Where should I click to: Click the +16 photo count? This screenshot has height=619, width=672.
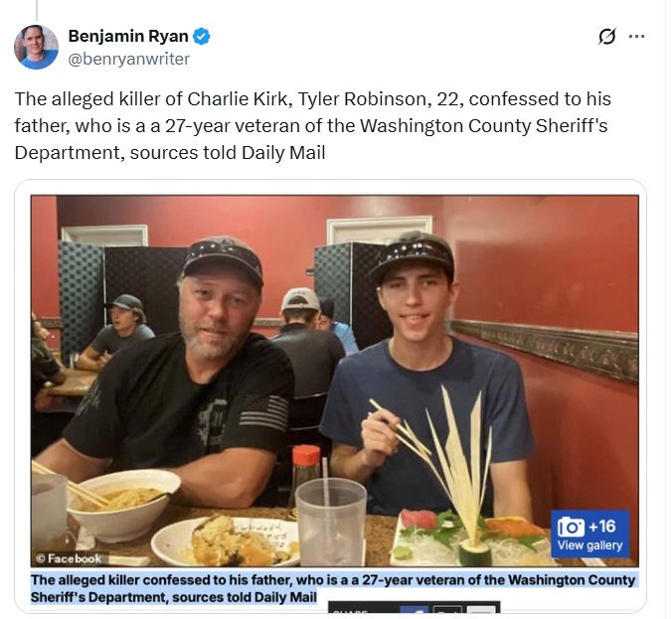tap(602, 527)
